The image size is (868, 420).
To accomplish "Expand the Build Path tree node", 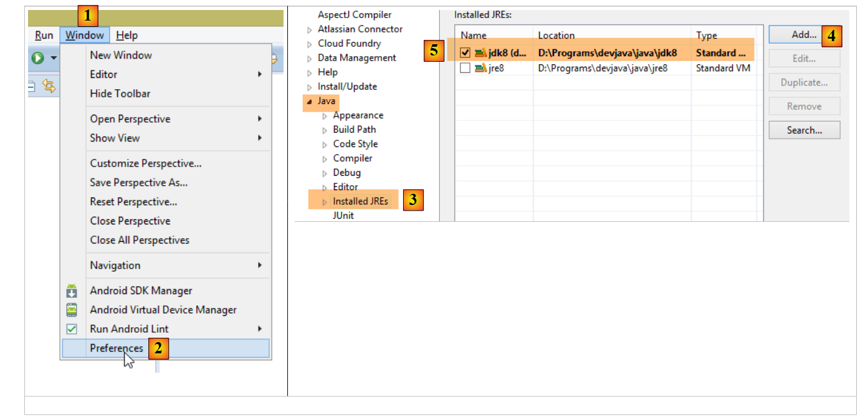I will (x=325, y=130).
